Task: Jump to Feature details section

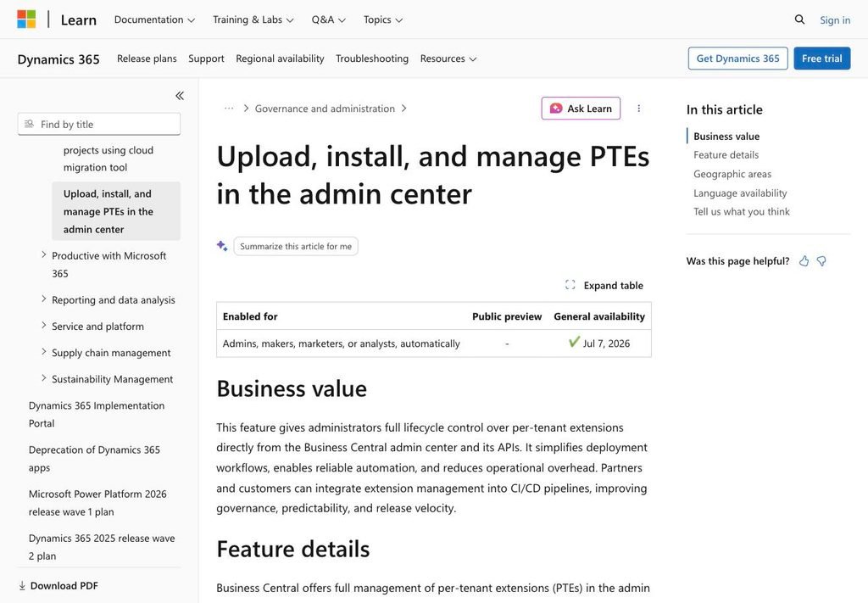Action: (x=726, y=155)
